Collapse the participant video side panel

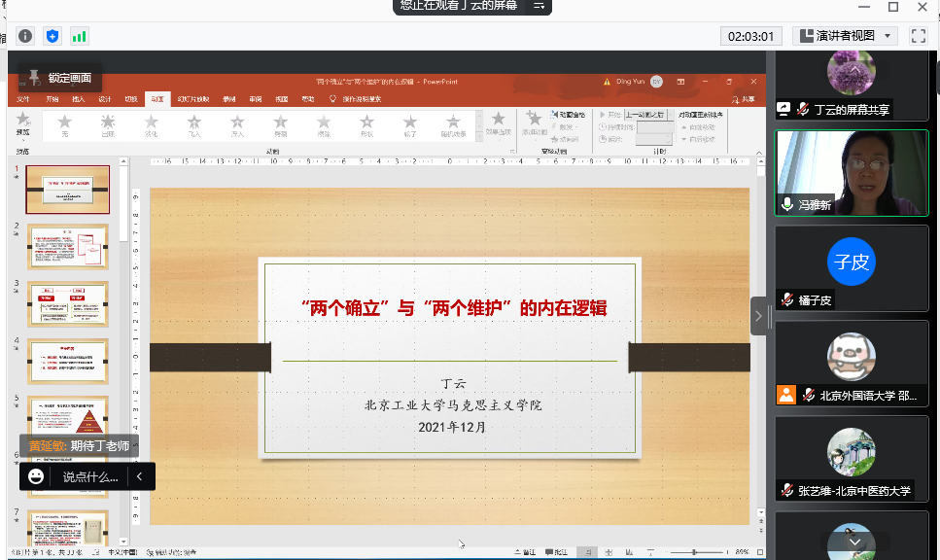pyautogui.click(x=759, y=316)
